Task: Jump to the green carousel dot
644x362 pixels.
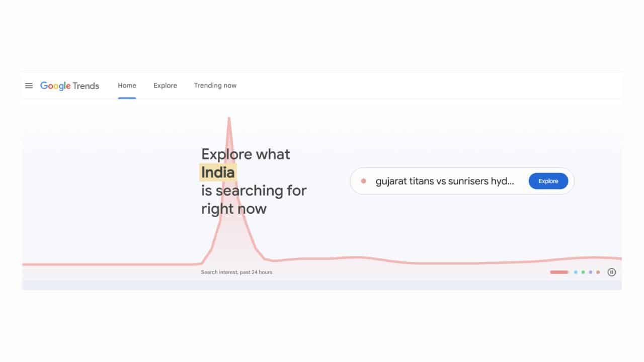Action: point(583,272)
